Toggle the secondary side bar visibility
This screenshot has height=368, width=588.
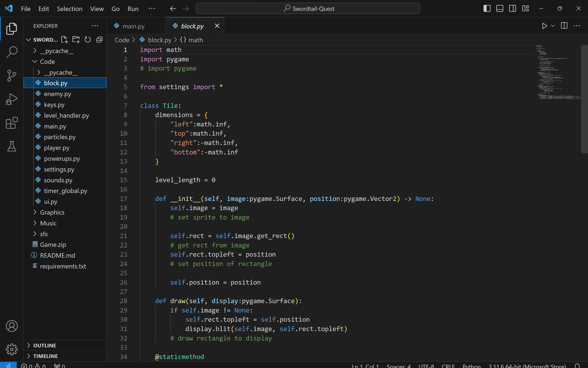512,9
